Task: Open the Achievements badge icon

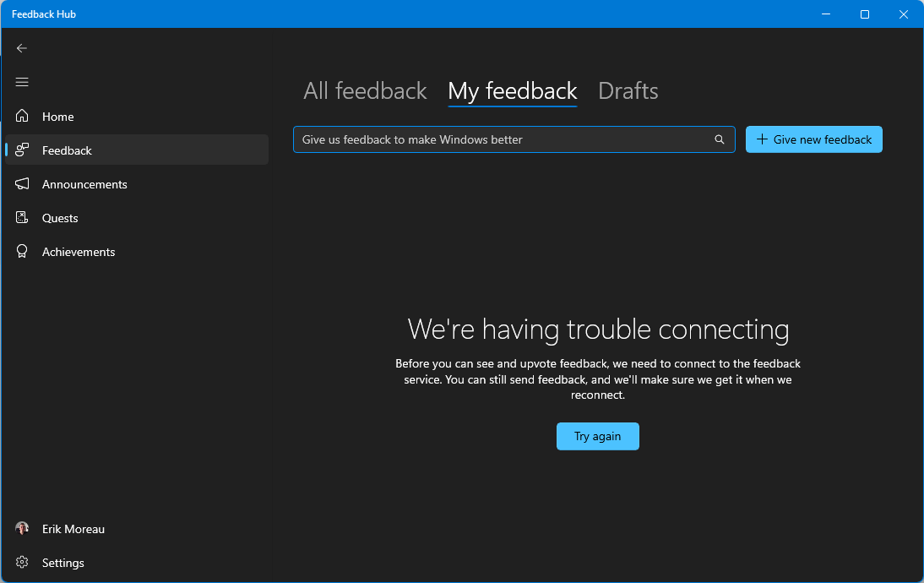Action: tap(23, 252)
